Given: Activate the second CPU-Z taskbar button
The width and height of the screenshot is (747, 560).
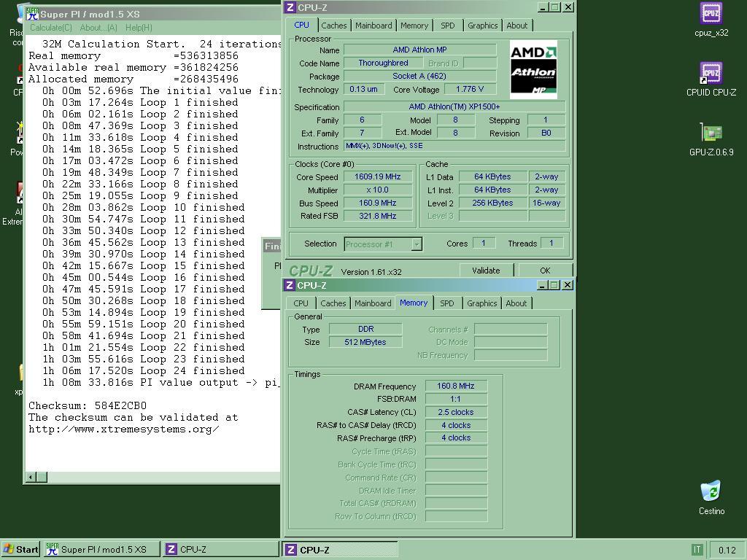Looking at the screenshot, I should (340, 550).
